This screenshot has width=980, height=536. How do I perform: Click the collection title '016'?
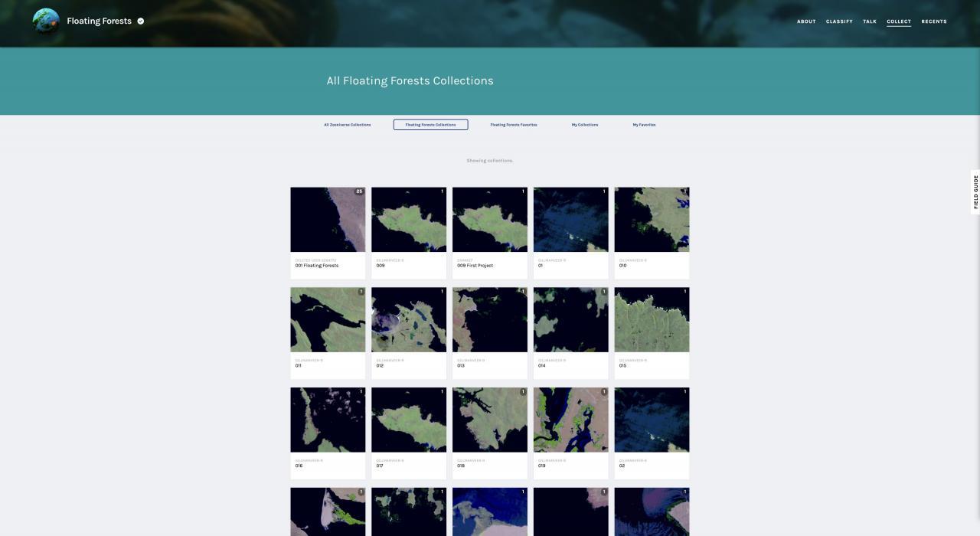pos(299,466)
